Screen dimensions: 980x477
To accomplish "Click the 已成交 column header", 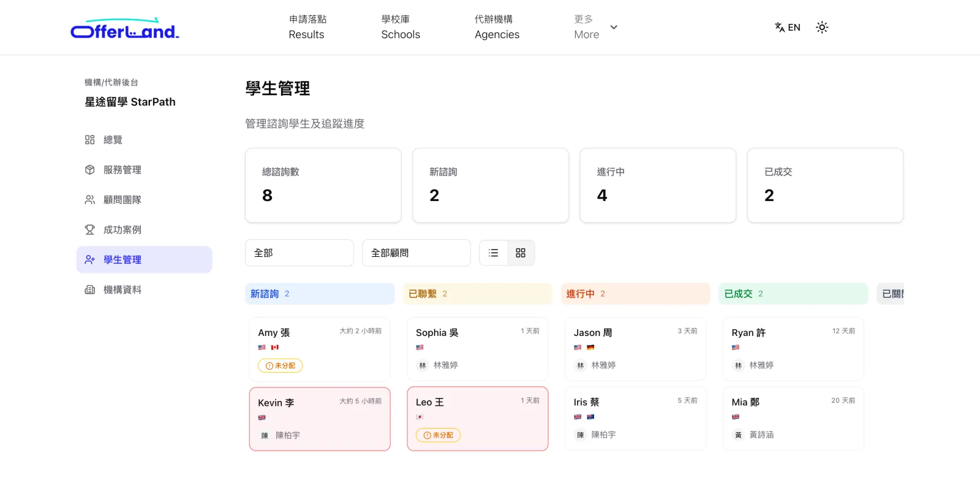I will 793,294.
